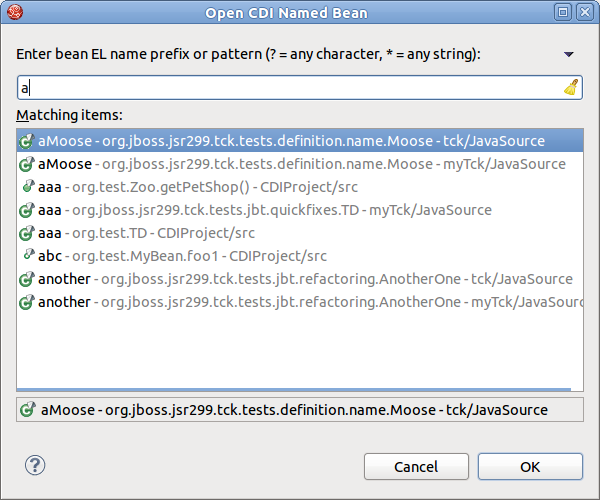Click field icon beside abc MyBean.foo1 entry
The height and width of the screenshot is (500, 600).
pyautogui.click(x=27, y=256)
